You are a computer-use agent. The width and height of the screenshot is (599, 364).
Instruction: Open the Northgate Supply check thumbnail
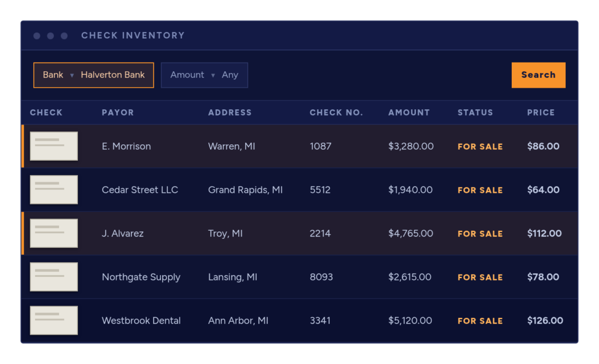[54, 276]
